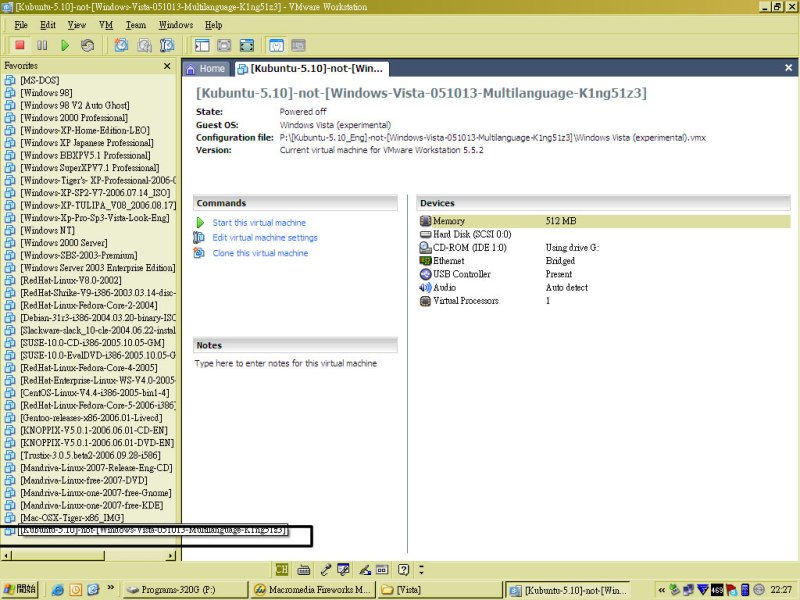Open the Windows menu
Image resolution: width=800 pixels, height=600 pixels.
coord(176,25)
